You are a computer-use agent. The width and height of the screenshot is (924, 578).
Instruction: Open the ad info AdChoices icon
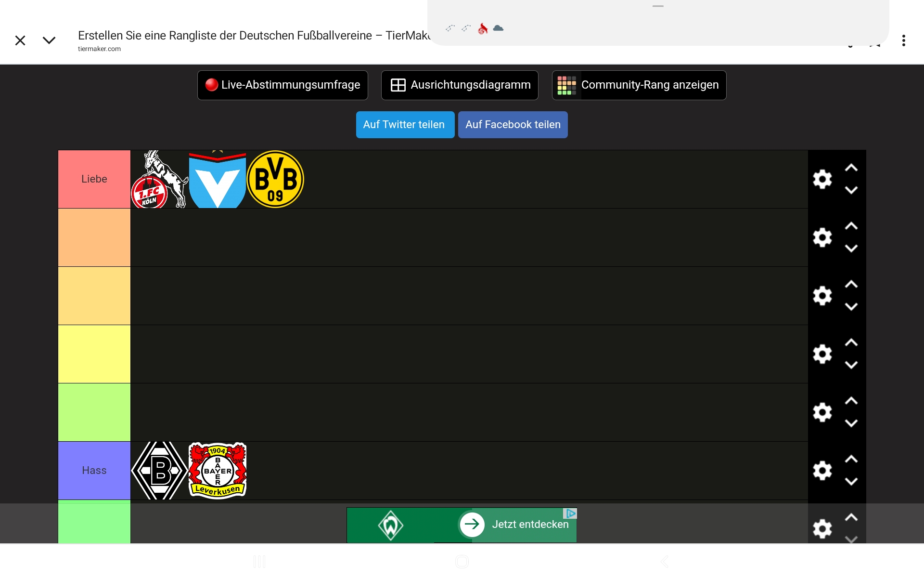coord(570,513)
